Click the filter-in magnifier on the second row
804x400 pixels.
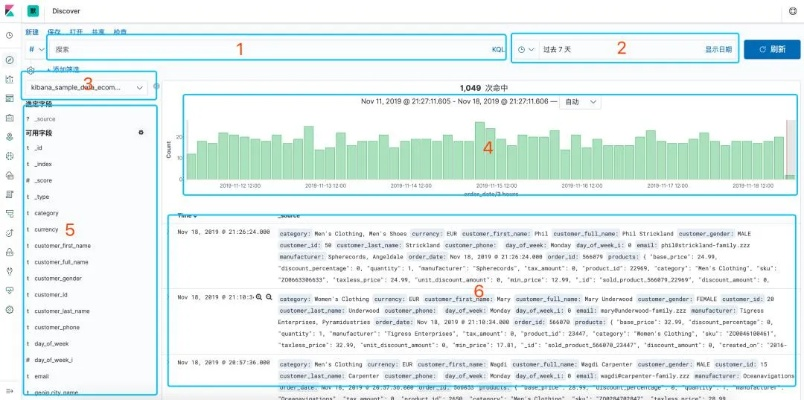[x=257, y=297]
